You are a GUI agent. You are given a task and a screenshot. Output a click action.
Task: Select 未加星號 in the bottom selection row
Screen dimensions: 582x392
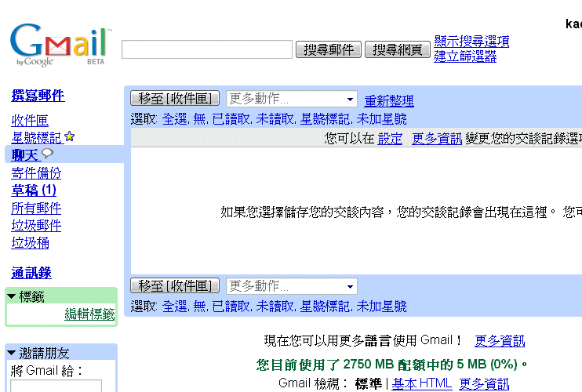(x=381, y=307)
